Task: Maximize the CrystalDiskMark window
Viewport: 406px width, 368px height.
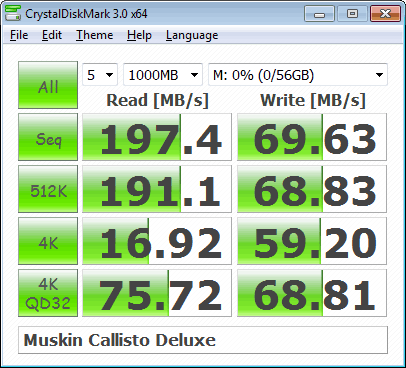Action: pyautogui.click(x=352, y=14)
